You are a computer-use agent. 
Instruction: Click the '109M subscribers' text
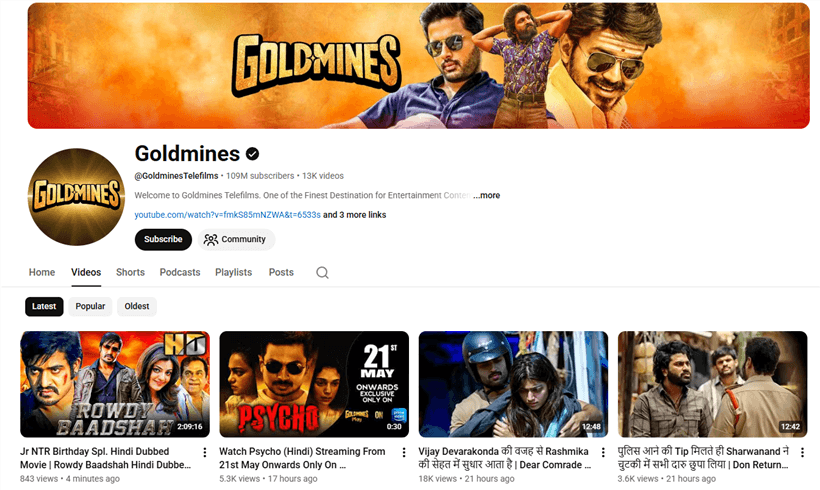(260, 176)
